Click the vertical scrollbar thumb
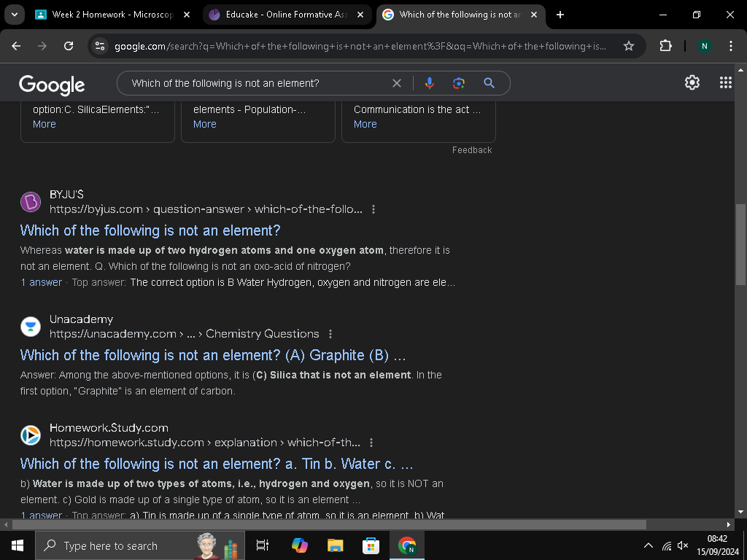The height and width of the screenshot is (560, 747). [740, 244]
